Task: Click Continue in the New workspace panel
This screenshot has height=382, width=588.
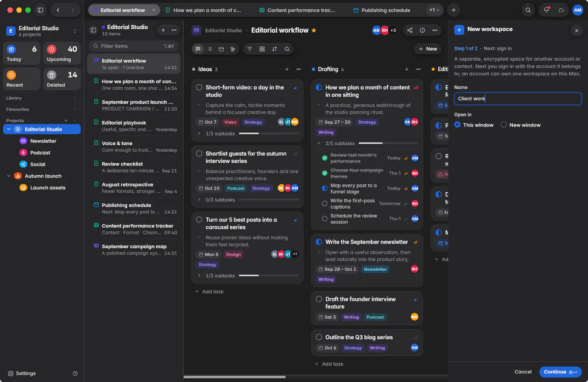Action: pos(560,372)
